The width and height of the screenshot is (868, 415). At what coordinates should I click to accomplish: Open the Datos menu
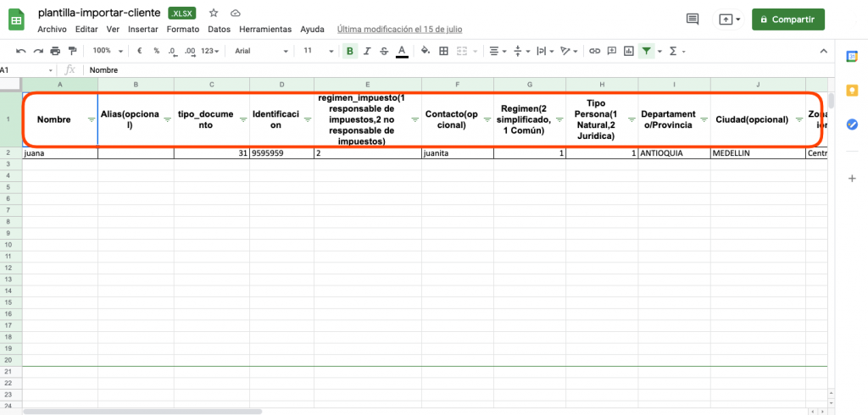pos(220,30)
